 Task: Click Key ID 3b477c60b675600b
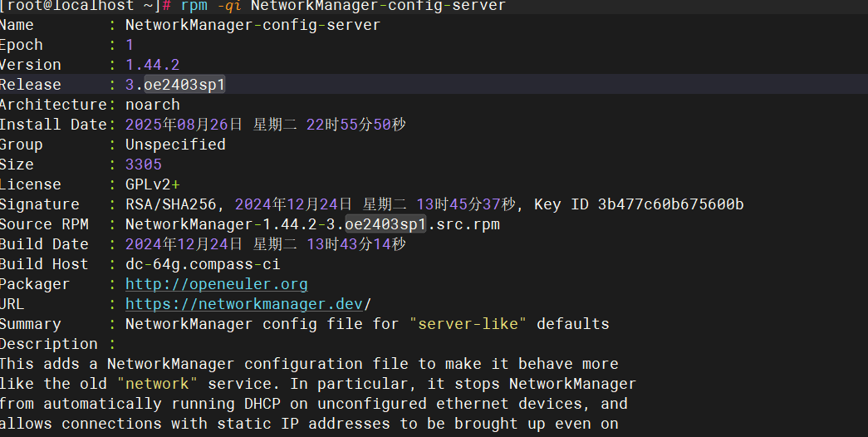[639, 204]
